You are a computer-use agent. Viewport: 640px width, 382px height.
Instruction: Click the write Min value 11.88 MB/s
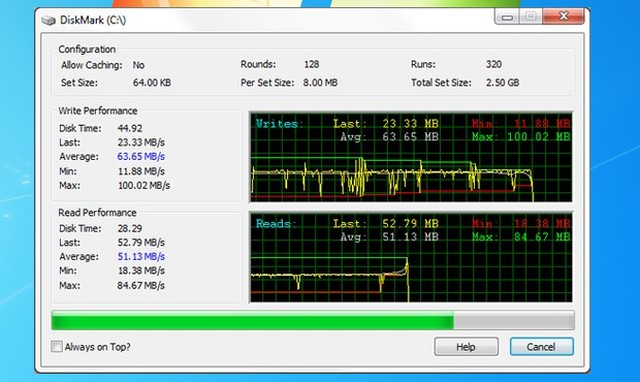[x=141, y=171]
